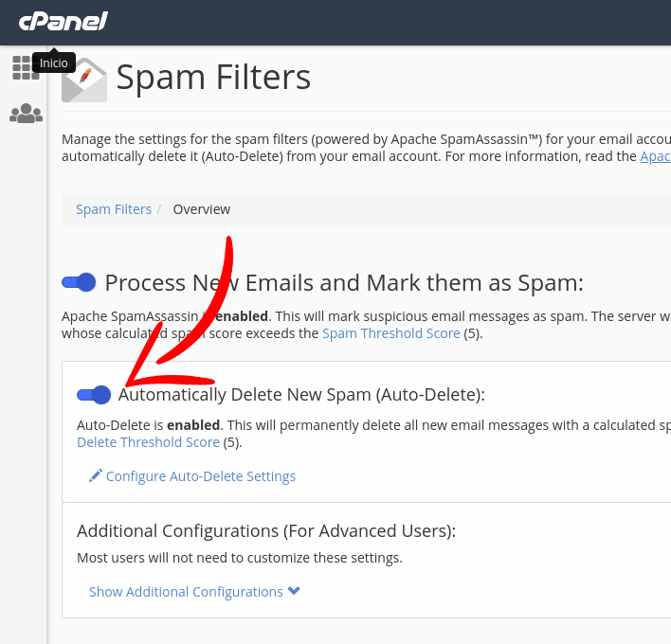Screen dimensions: 671x644
Task: Click the Spam Filters envelope icon
Action: tap(84, 80)
